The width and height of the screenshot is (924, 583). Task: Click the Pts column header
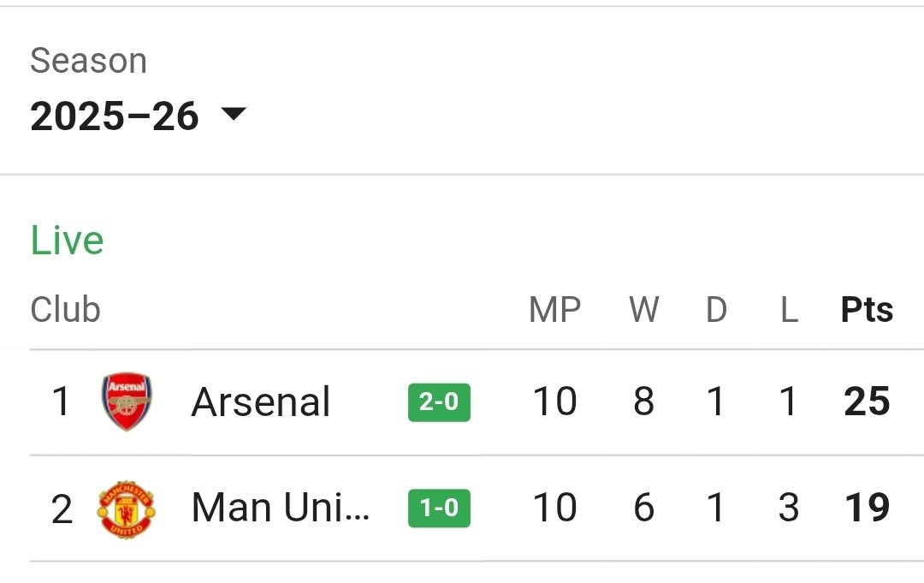click(867, 310)
